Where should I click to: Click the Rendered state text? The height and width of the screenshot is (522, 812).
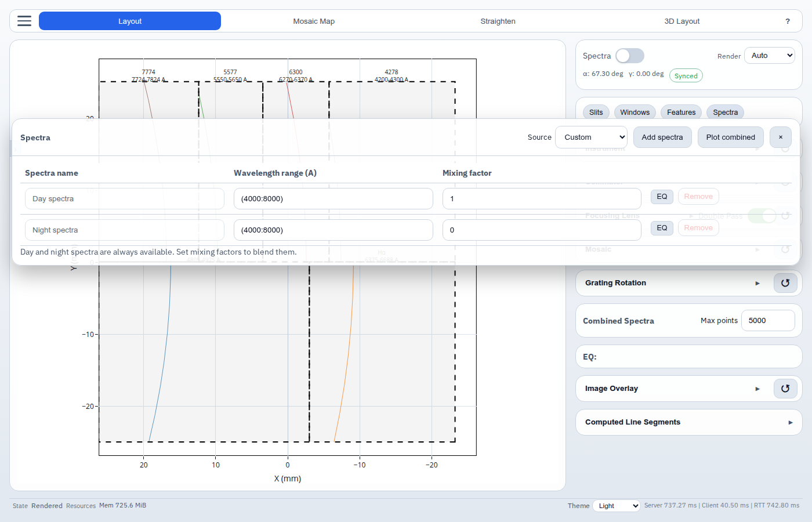pos(47,506)
